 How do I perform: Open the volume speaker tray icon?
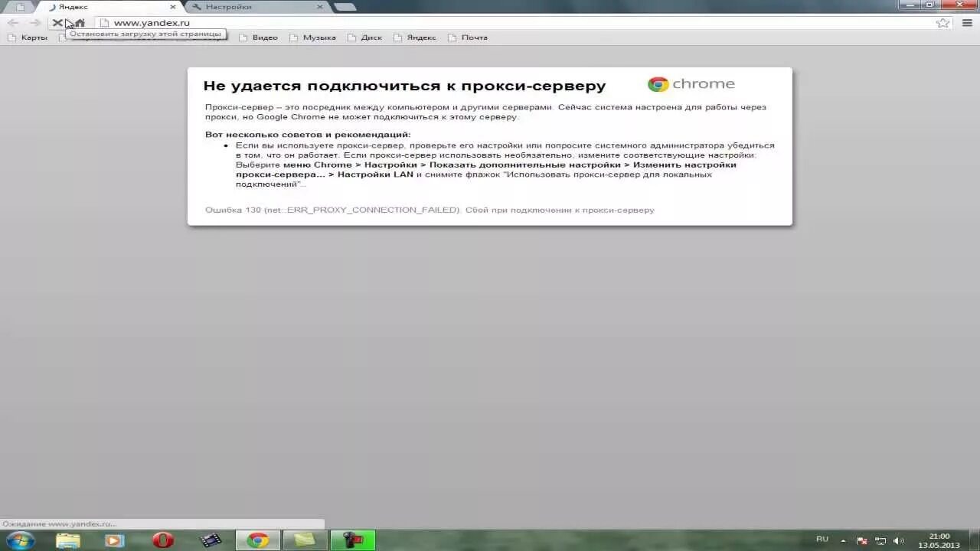pyautogui.click(x=899, y=540)
